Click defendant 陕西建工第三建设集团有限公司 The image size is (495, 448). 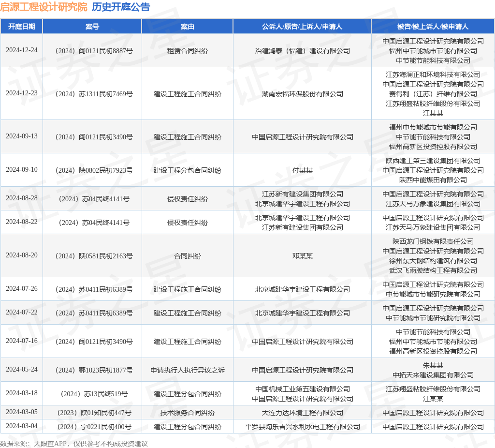[x=433, y=161]
